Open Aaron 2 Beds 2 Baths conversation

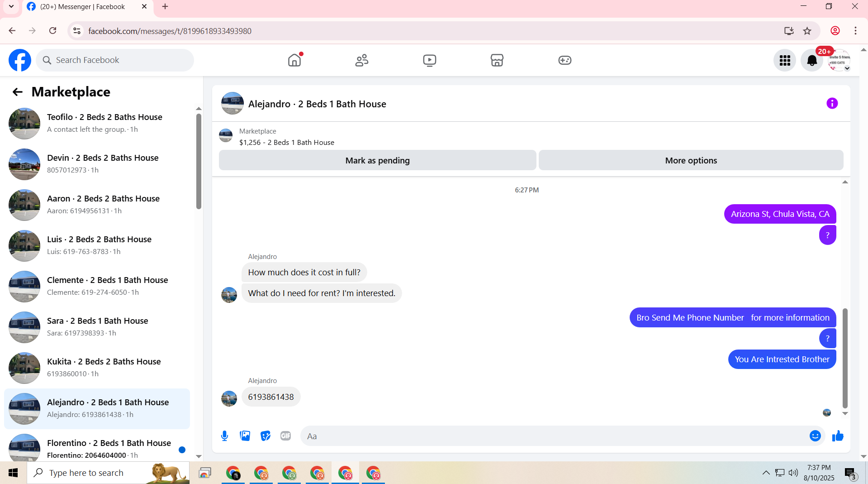[x=97, y=205]
